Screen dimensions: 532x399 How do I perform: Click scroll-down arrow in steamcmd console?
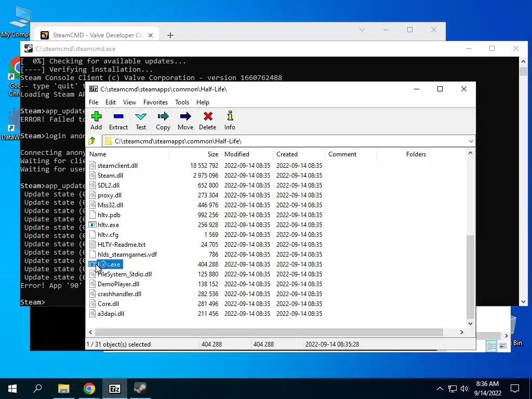point(523,301)
